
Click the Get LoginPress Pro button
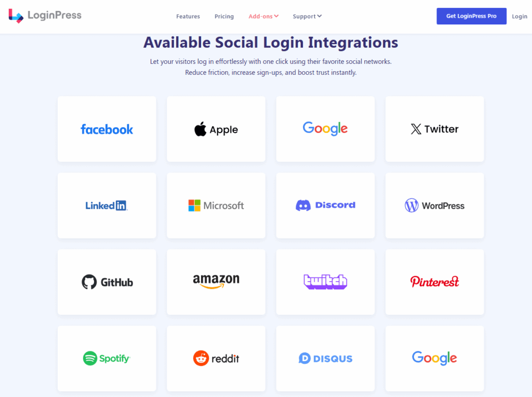(471, 16)
